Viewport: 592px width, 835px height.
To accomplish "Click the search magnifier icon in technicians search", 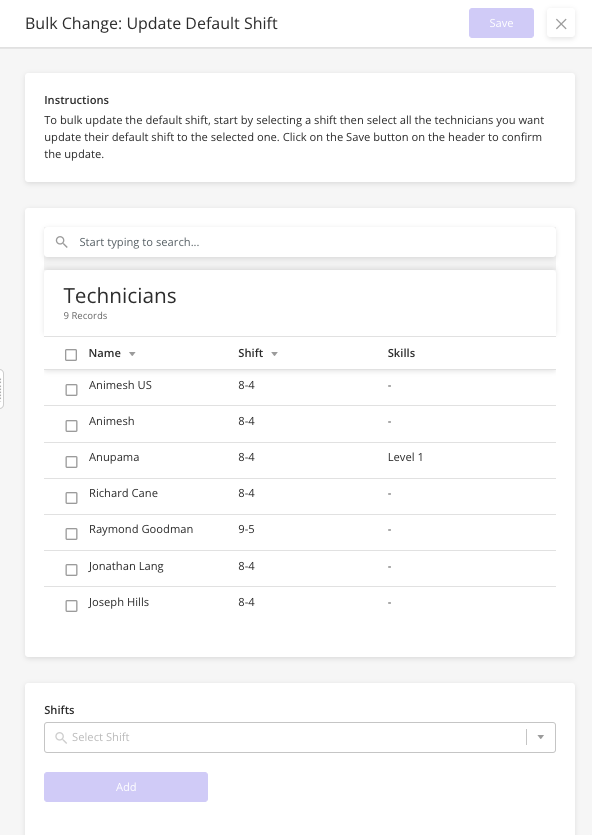I will coord(62,242).
